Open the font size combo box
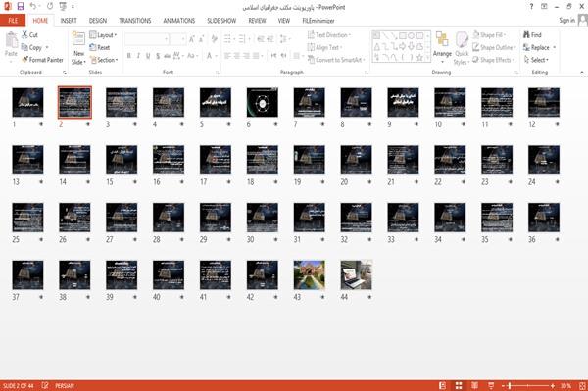This screenshot has height=391, width=588. 177,39
